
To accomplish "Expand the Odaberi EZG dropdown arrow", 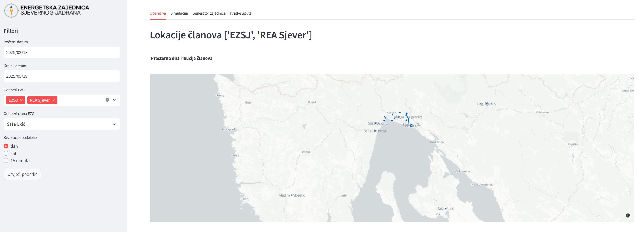I will 114,100.
